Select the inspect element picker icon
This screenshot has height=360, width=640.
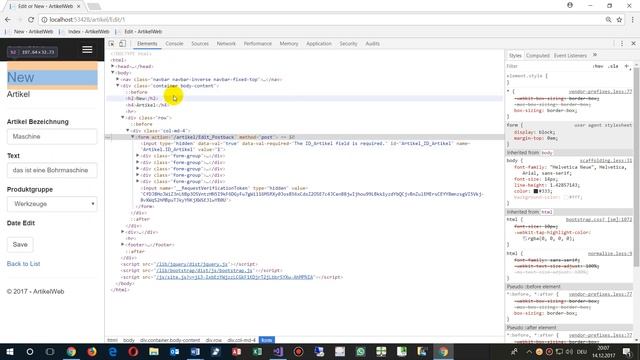point(111,44)
